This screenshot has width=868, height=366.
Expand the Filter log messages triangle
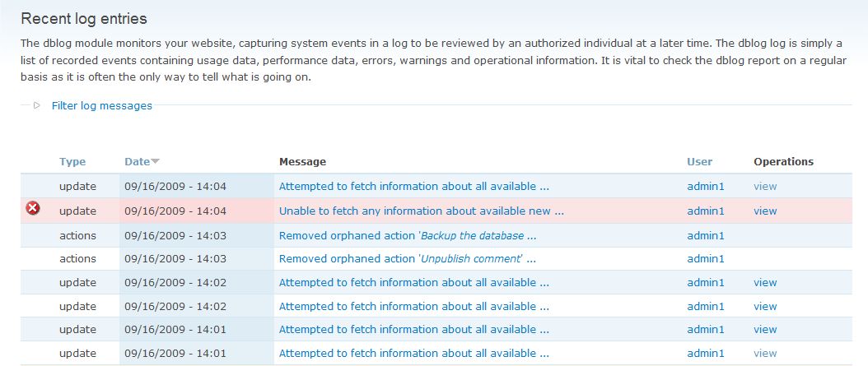[x=37, y=105]
